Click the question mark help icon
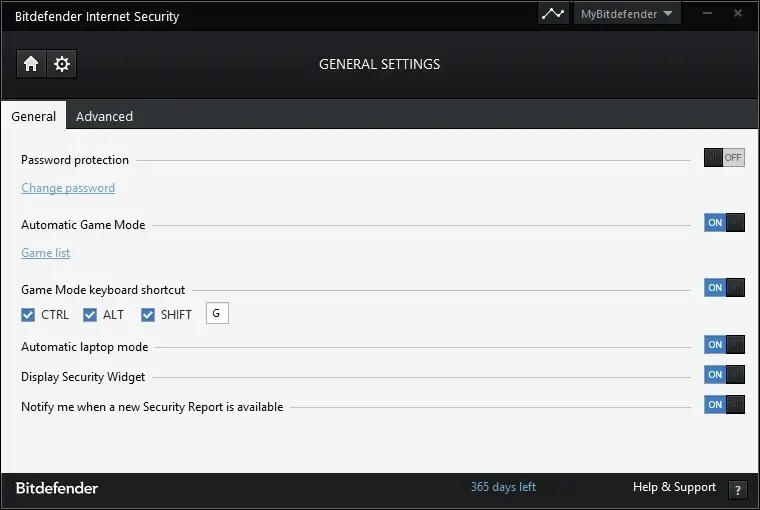This screenshot has width=760, height=510. click(738, 490)
